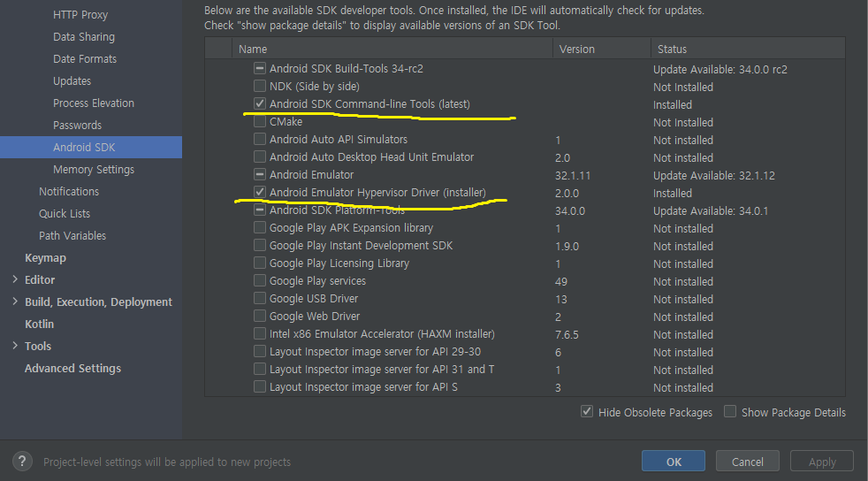Click version '7.6.5' cell

pos(567,335)
